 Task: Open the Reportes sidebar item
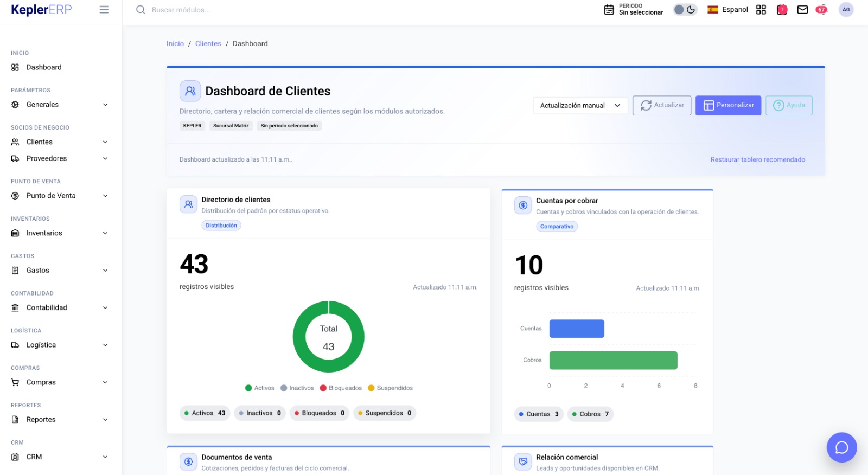click(x=61, y=420)
